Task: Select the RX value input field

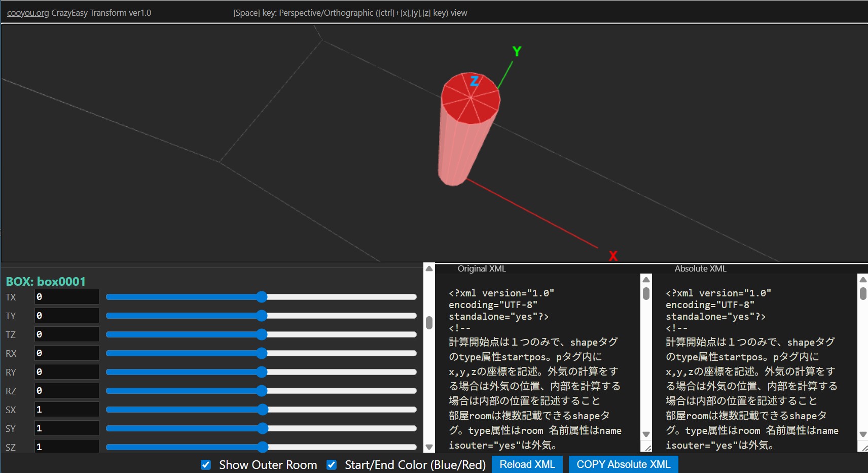Action: point(66,353)
